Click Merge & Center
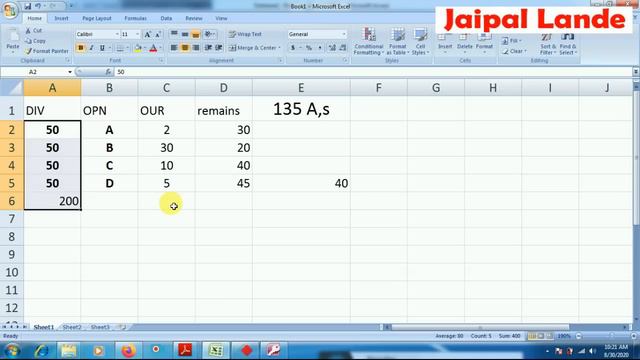Viewport: 640px width, 360px height. tap(255, 48)
